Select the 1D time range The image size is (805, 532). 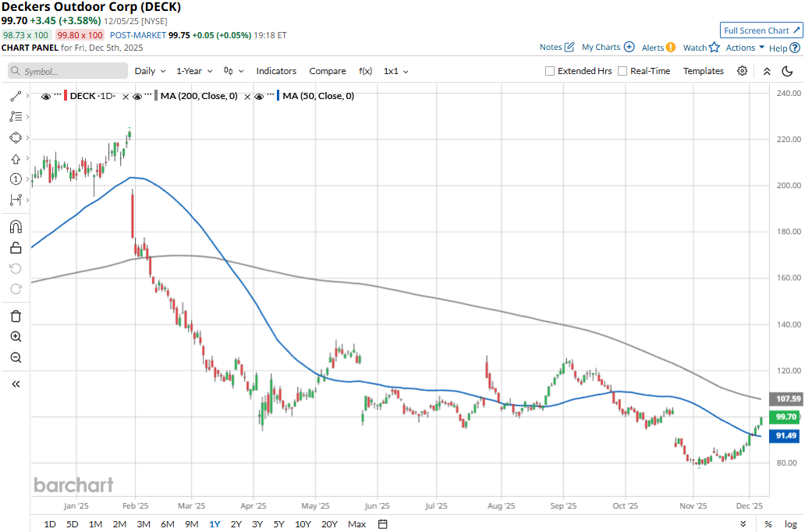(50, 524)
